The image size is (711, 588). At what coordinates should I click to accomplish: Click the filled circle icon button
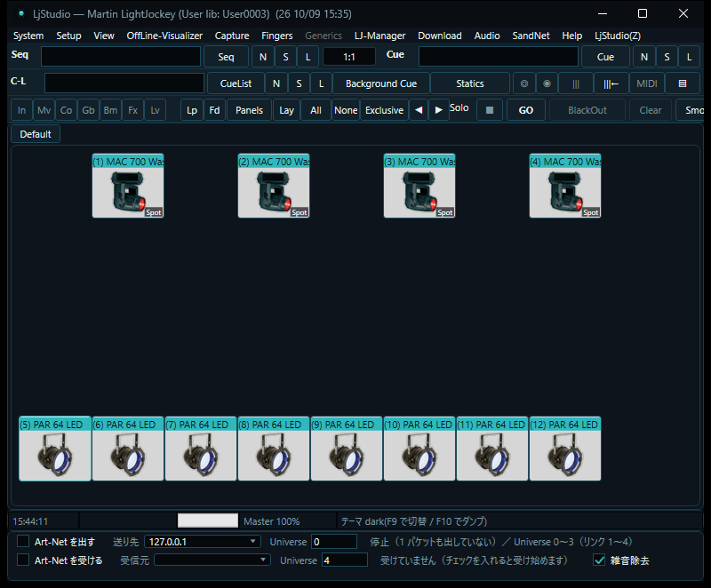tap(547, 83)
